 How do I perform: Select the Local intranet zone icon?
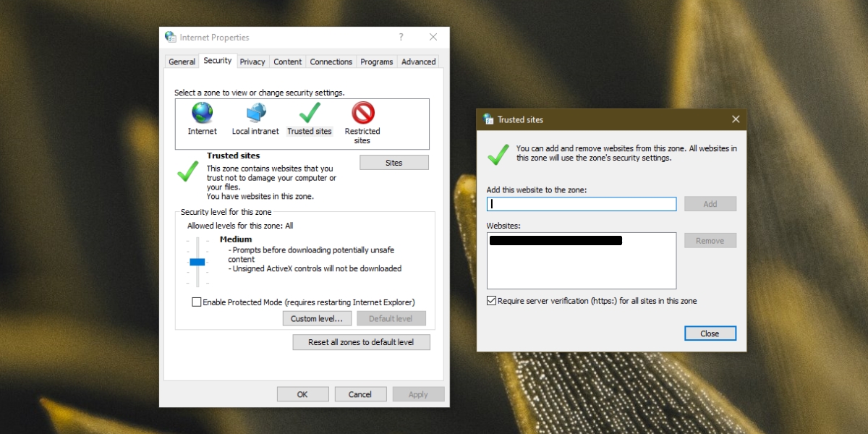point(255,113)
